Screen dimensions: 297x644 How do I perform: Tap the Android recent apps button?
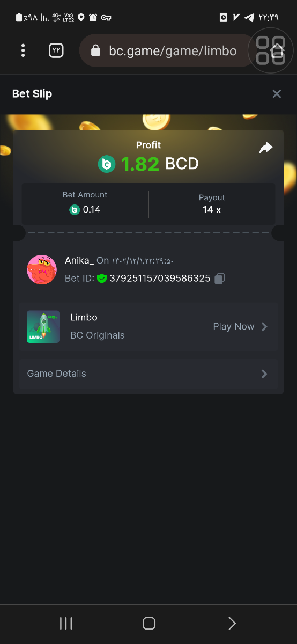pyautogui.click(x=66, y=623)
